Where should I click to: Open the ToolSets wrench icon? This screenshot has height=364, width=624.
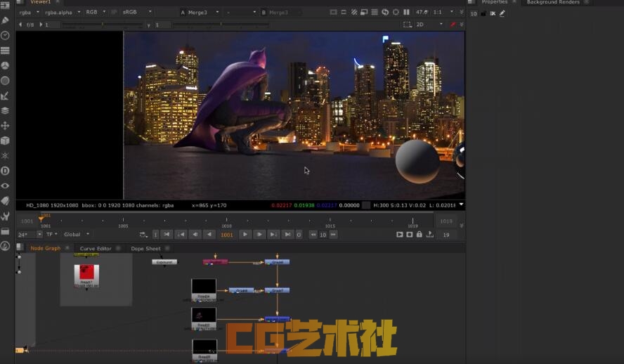pos(5,216)
